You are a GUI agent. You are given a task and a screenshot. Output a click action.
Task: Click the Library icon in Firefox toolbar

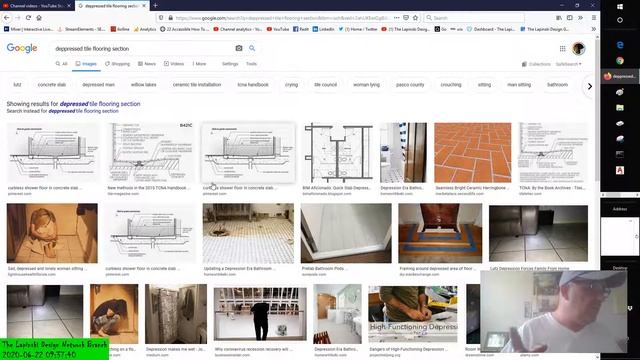[x=559, y=18]
